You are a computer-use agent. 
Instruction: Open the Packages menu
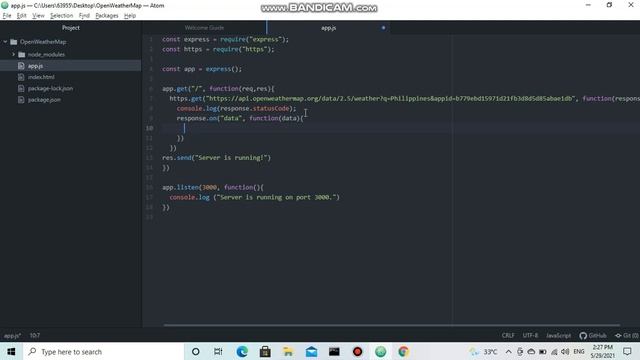107,16
